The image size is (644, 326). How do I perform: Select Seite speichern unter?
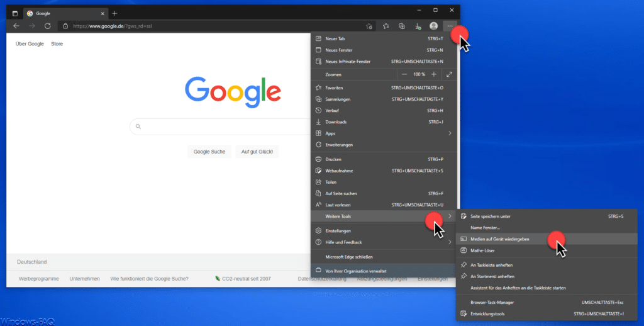point(547,216)
